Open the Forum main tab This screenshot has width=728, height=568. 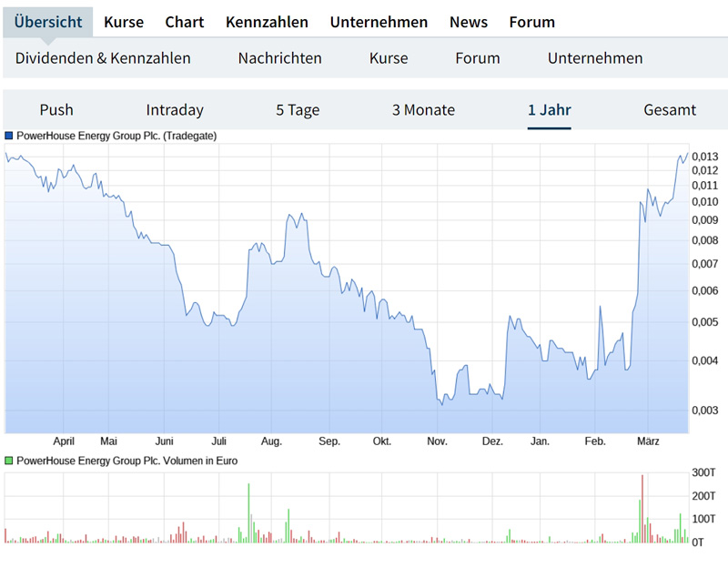pyautogui.click(x=531, y=22)
